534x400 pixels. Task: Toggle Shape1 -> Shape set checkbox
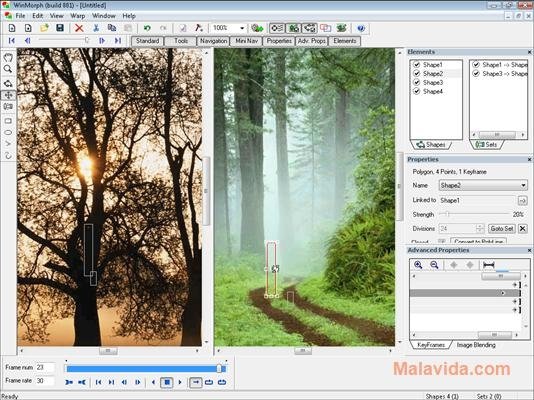pyautogui.click(x=476, y=65)
